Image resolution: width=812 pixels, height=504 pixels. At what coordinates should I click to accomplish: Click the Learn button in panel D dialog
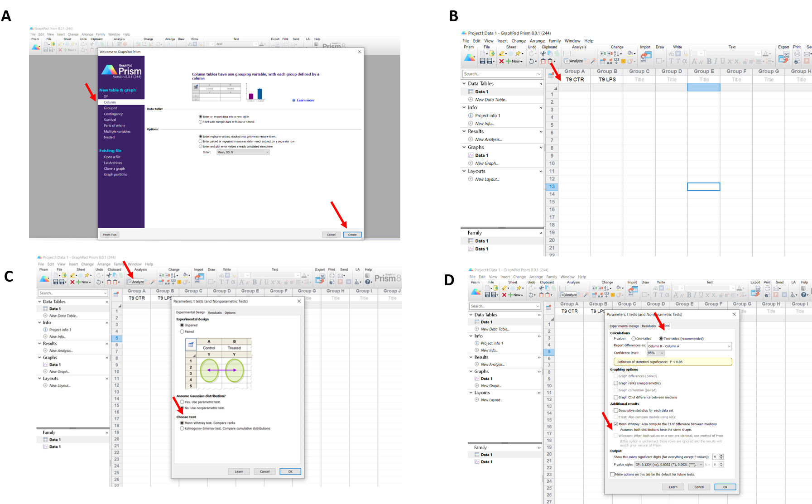click(x=673, y=487)
